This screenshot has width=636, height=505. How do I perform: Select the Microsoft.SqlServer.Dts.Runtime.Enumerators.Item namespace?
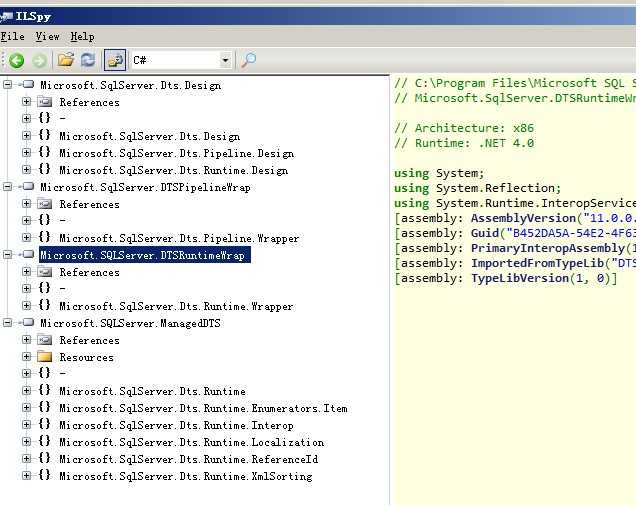(x=203, y=408)
